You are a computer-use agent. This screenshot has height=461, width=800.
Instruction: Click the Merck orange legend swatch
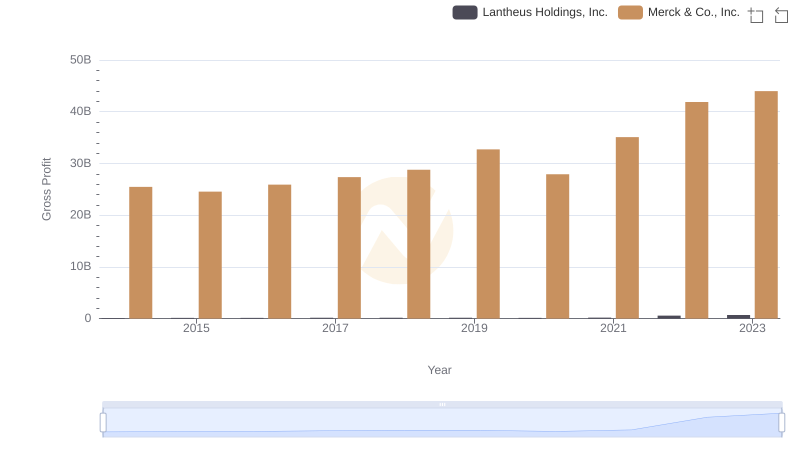point(630,12)
